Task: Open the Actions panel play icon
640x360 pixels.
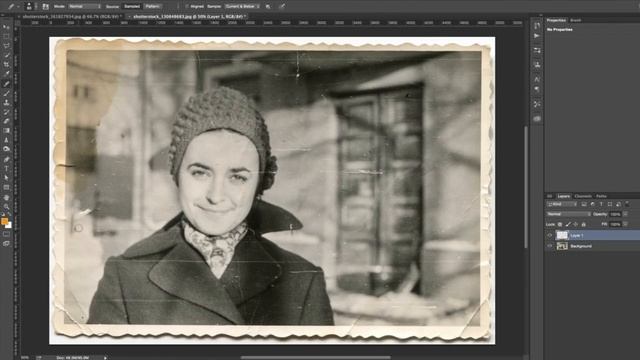Action: tap(537, 36)
